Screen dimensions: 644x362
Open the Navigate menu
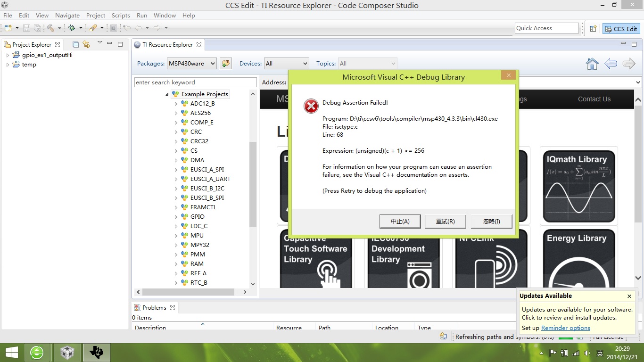pos(67,15)
